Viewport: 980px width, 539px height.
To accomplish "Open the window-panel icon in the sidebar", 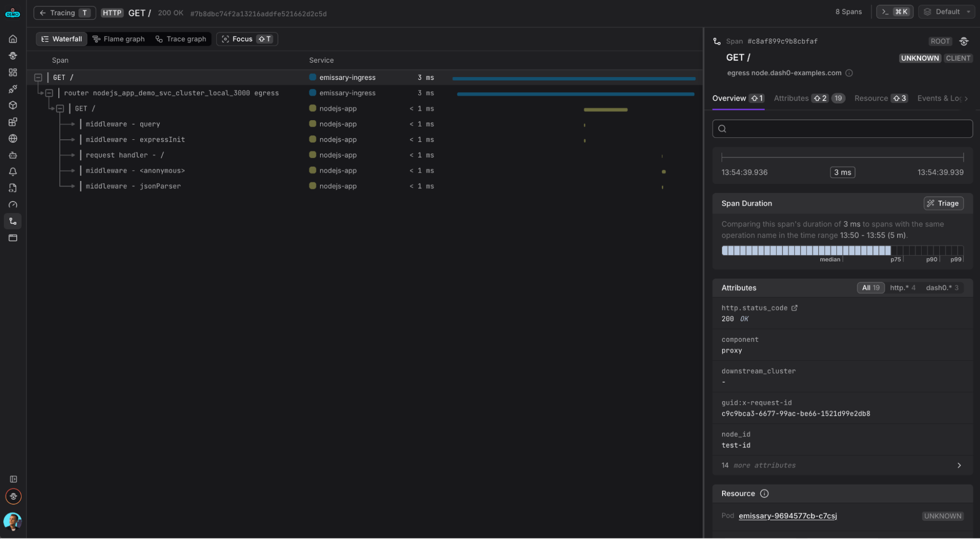I will coord(13,238).
